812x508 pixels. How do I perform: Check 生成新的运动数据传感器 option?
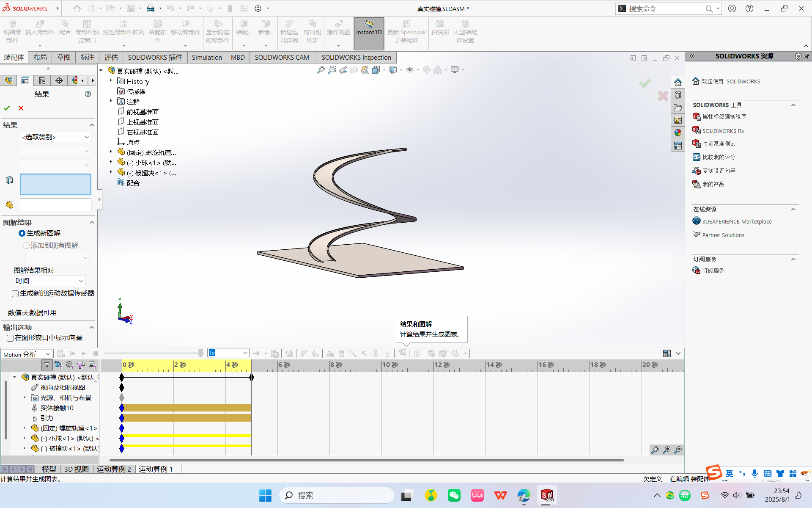coord(15,293)
